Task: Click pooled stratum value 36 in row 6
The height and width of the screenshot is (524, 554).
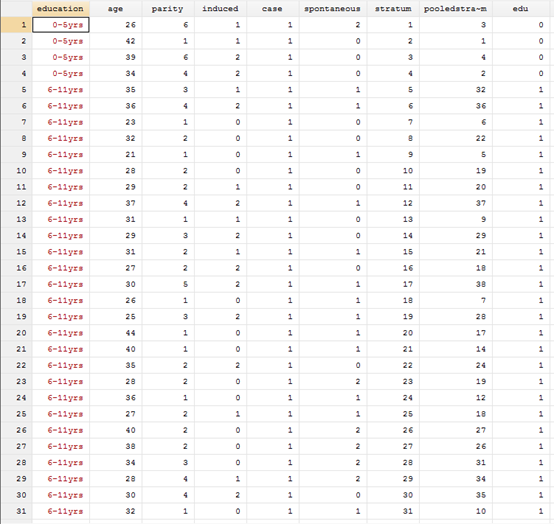Action: tap(456, 106)
